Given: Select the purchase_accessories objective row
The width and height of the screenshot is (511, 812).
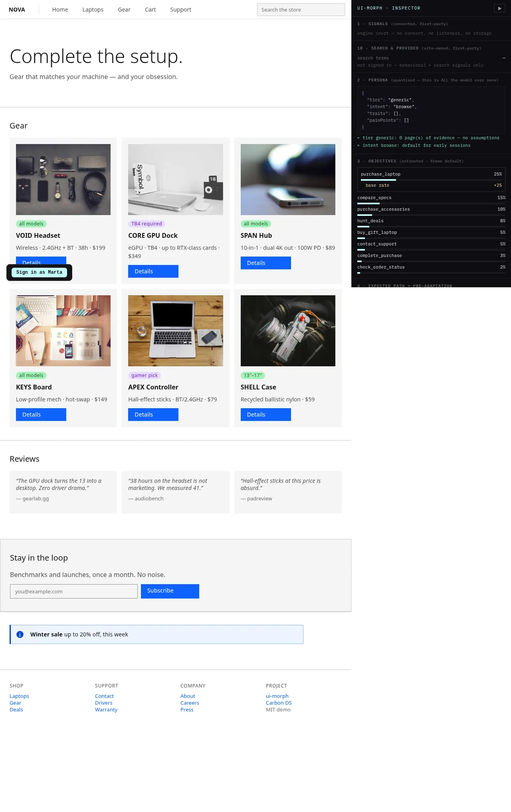Looking at the screenshot, I should point(431,211).
